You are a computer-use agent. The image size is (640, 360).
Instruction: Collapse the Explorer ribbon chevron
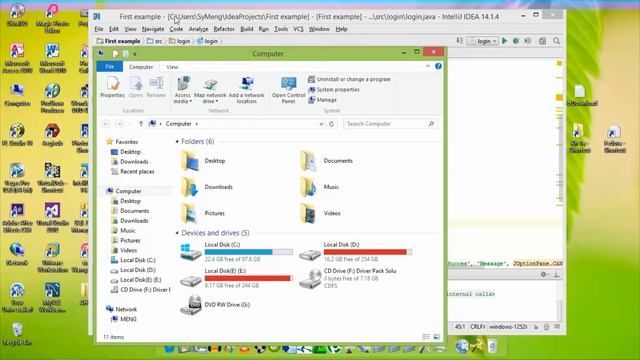point(428,66)
